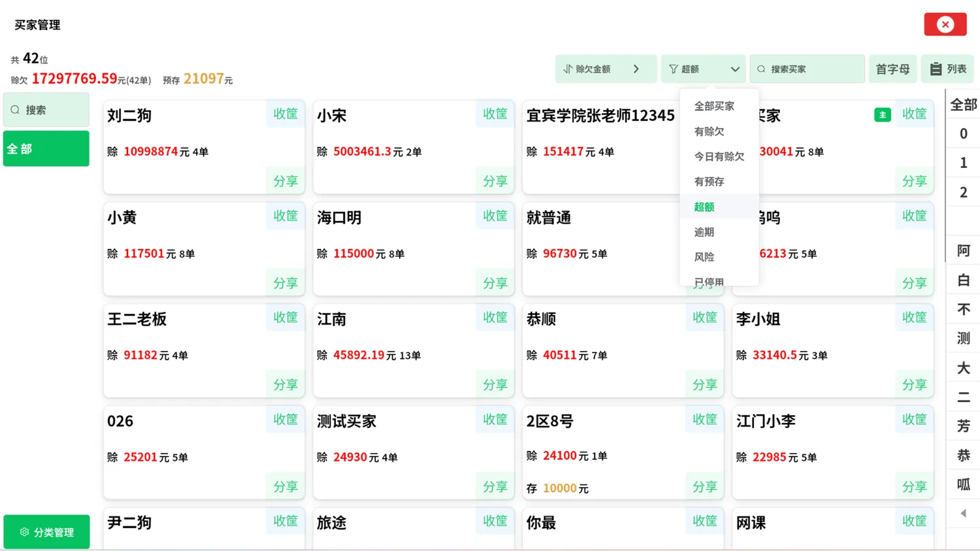The width and height of the screenshot is (980, 551).
Task: Choose 风险 from filter menu
Action: (x=719, y=257)
